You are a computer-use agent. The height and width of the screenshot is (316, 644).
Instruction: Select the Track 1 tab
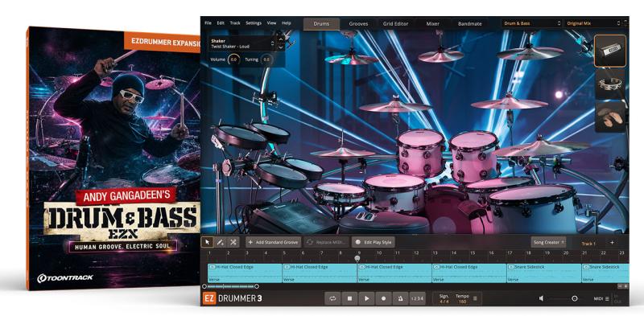588,244
